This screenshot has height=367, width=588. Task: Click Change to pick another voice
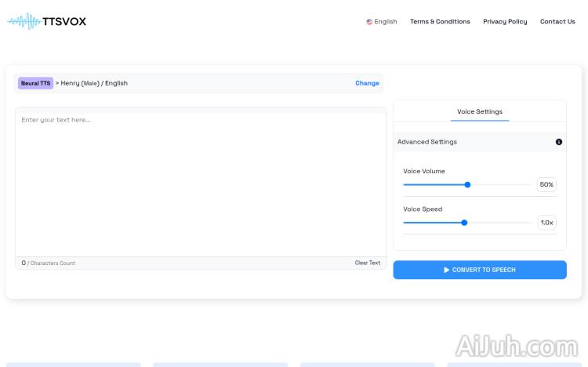tap(367, 83)
